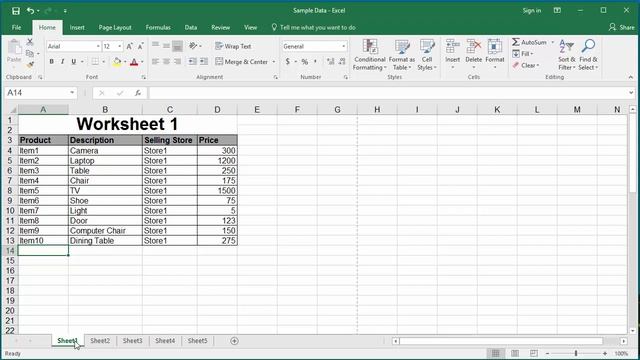Save the workbook with the floppy icon
The width and height of the screenshot is (640, 360).
coord(16,11)
